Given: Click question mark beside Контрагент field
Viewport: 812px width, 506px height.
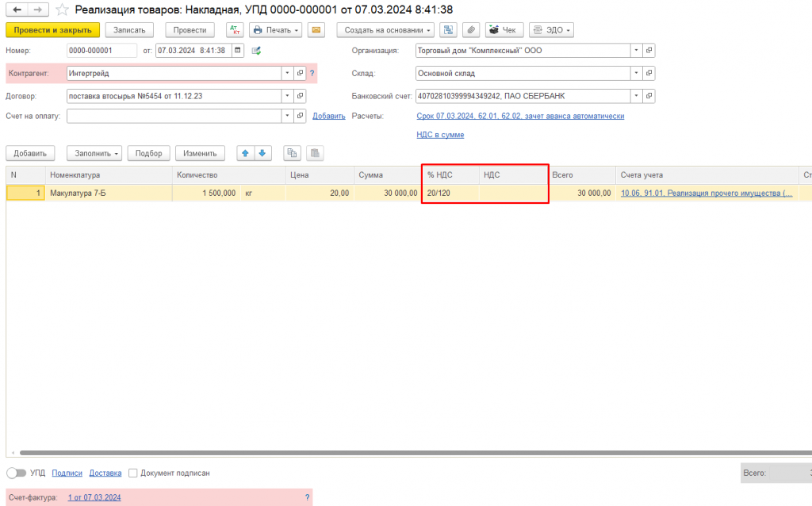Looking at the screenshot, I should (312, 73).
